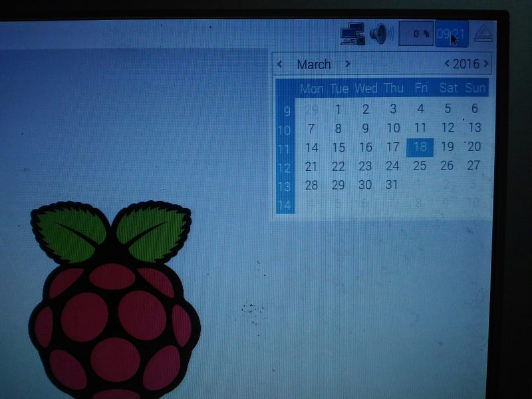The width and height of the screenshot is (532, 399).
Task: Click the March month label
Action: pos(313,64)
